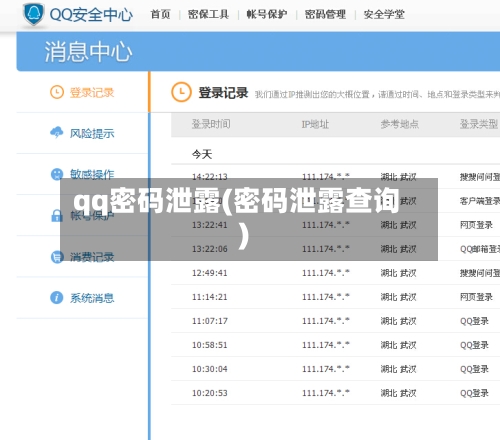Viewport: 500px width, 440px height.
Task: Select 登录记录 in the sidebar
Action: pos(92,92)
